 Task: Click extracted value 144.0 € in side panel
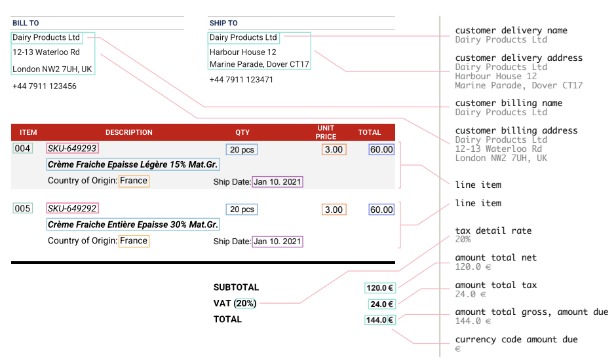click(473, 321)
